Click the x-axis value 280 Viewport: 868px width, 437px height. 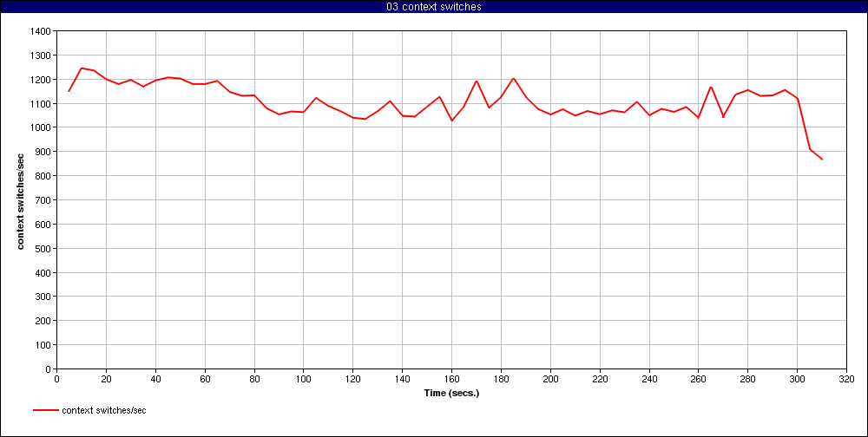pyautogui.click(x=748, y=379)
